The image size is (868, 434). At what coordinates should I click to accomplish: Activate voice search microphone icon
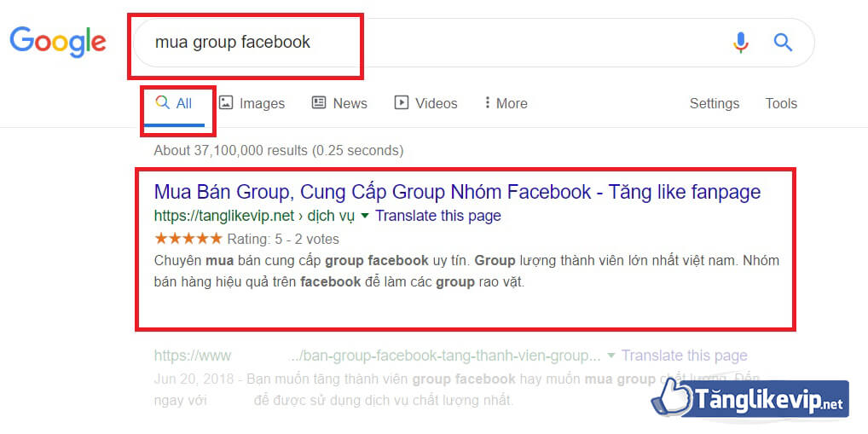(741, 42)
